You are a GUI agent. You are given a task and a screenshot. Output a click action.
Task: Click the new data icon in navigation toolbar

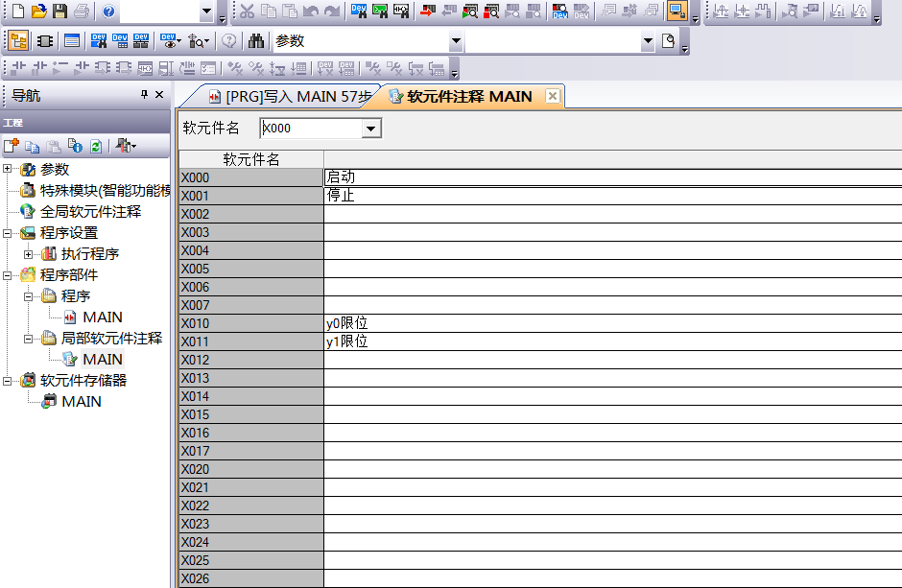(x=12, y=146)
